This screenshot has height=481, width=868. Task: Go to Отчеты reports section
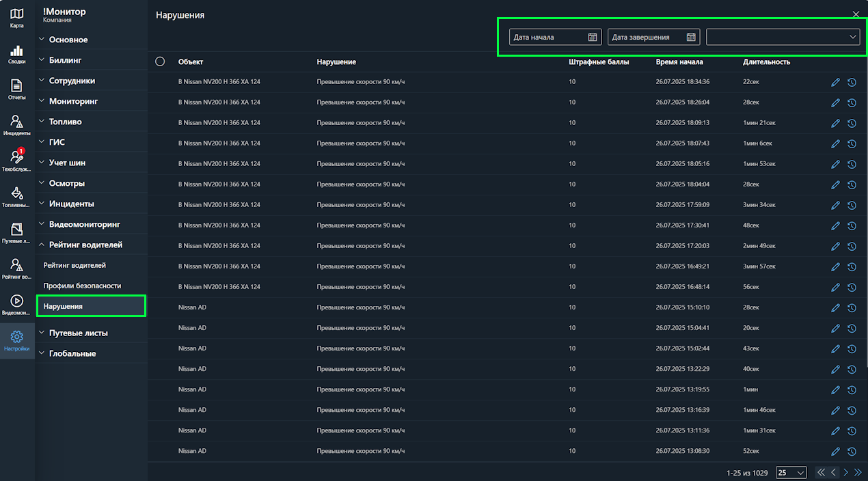[x=17, y=90]
